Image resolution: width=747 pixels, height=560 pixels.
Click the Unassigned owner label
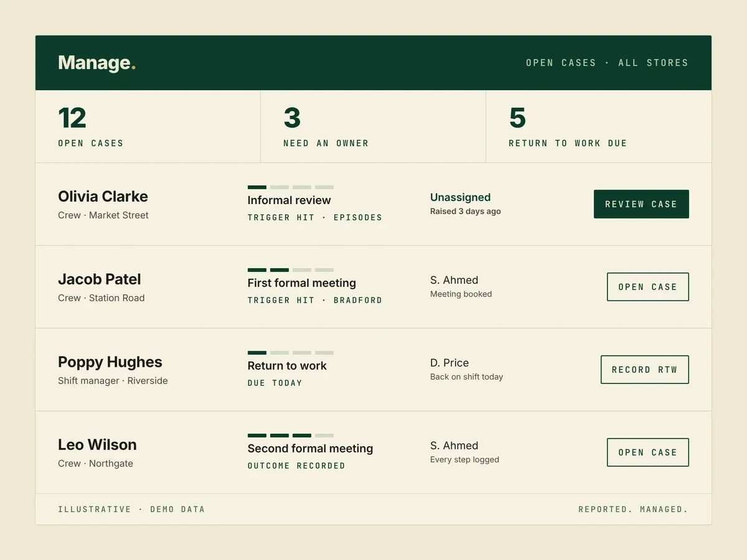[x=461, y=197]
